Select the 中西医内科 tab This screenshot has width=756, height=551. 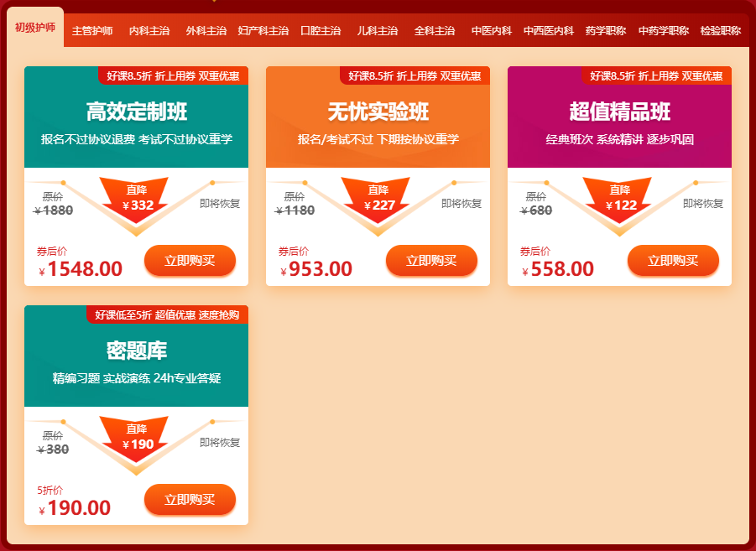[549, 31]
